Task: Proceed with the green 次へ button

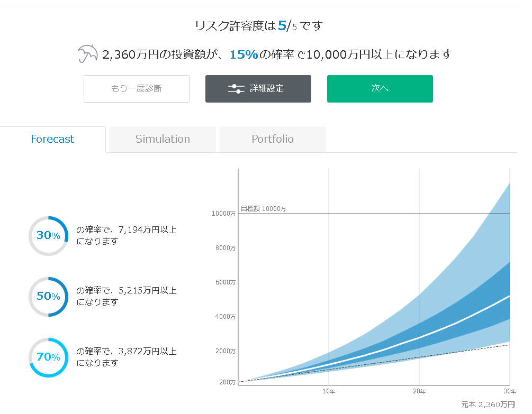Action: click(x=380, y=89)
